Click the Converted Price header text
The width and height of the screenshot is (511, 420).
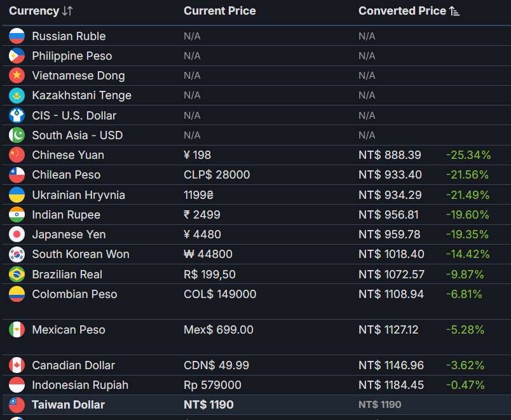tap(402, 11)
